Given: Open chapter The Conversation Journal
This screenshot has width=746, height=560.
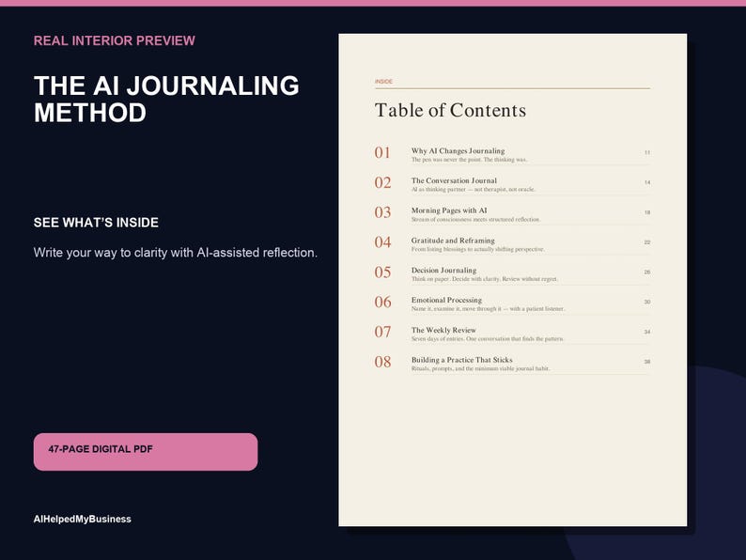Looking at the screenshot, I should (x=454, y=180).
